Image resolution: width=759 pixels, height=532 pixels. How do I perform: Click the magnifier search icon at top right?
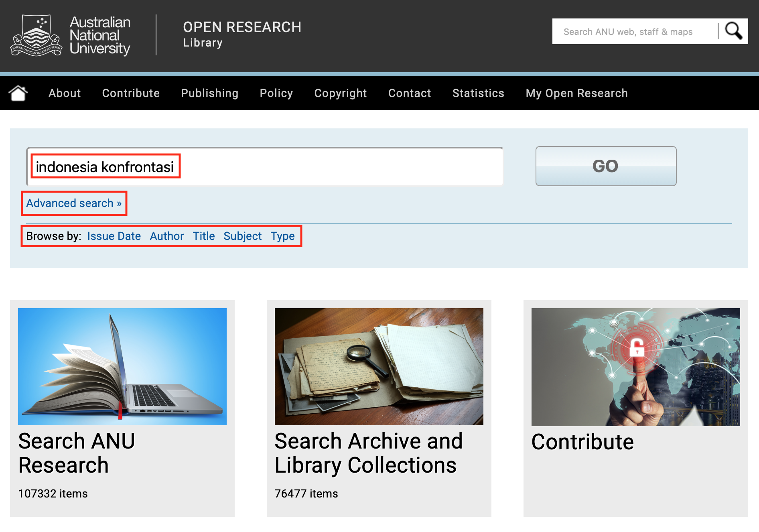pos(734,31)
